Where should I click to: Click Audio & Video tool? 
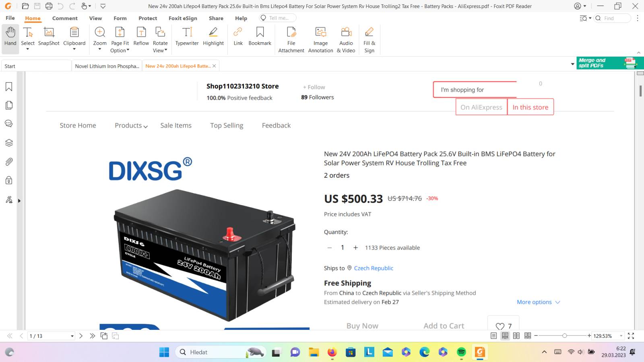coord(346,39)
